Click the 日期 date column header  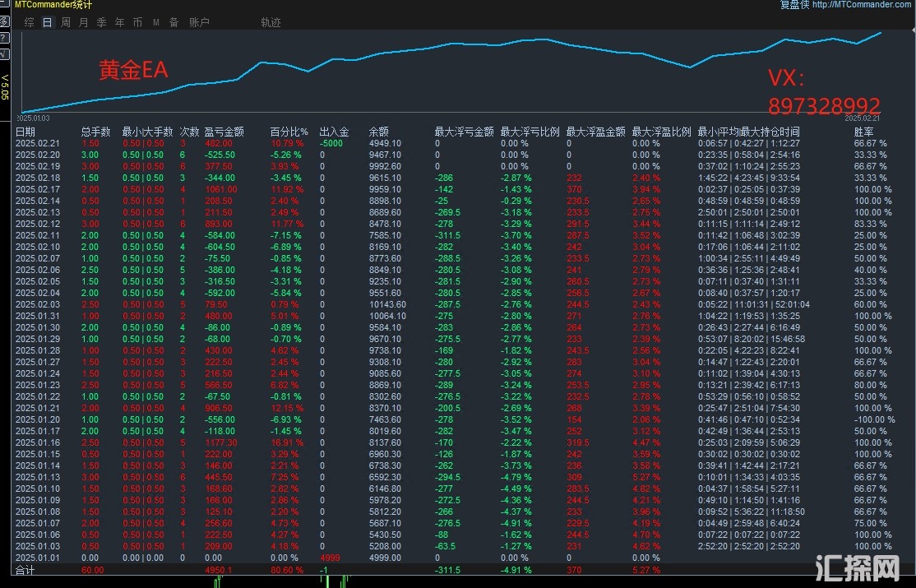[x=25, y=132]
